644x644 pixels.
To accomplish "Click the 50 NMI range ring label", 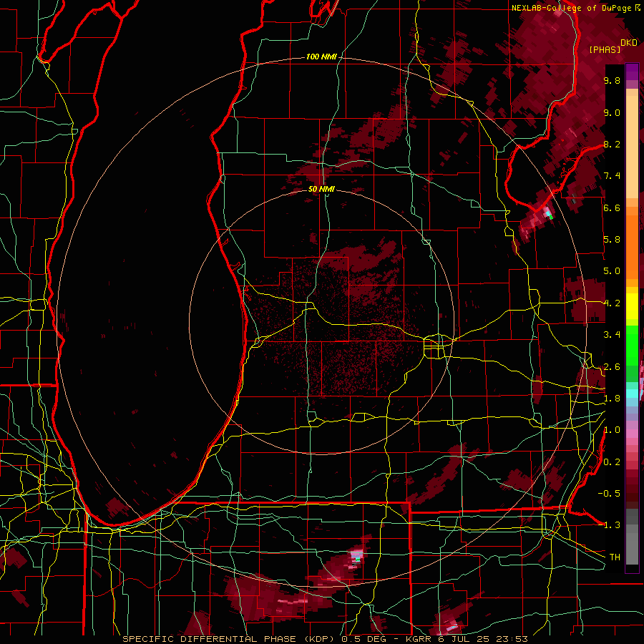I will point(321,189).
